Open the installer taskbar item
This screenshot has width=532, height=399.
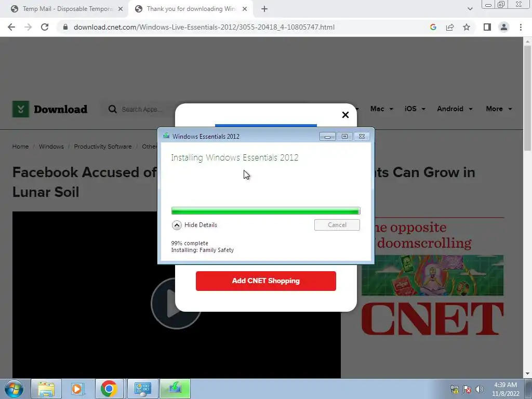175,389
